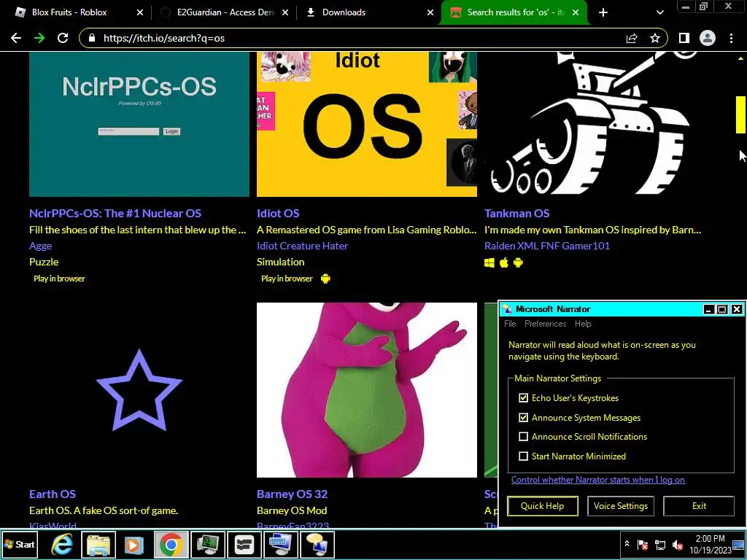Click Play in browser under NclrPPCs-OS
The image size is (747, 560).
(59, 279)
